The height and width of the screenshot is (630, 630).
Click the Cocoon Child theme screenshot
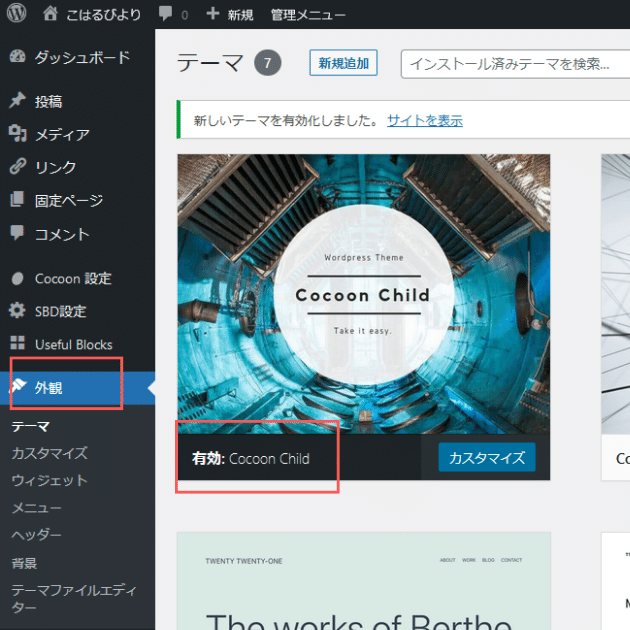pyautogui.click(x=364, y=294)
